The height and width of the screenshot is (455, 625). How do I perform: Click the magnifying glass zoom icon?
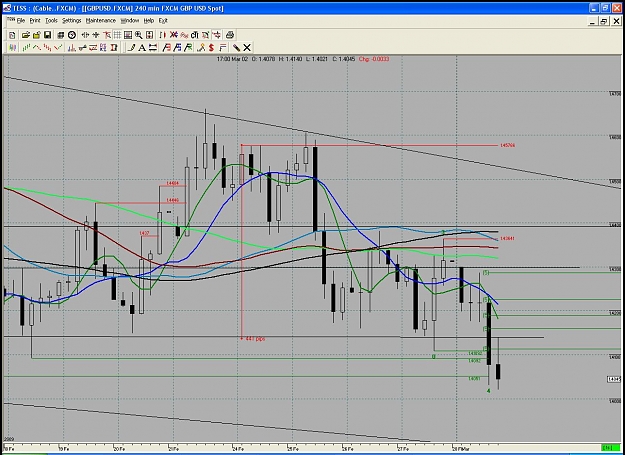tap(138, 35)
